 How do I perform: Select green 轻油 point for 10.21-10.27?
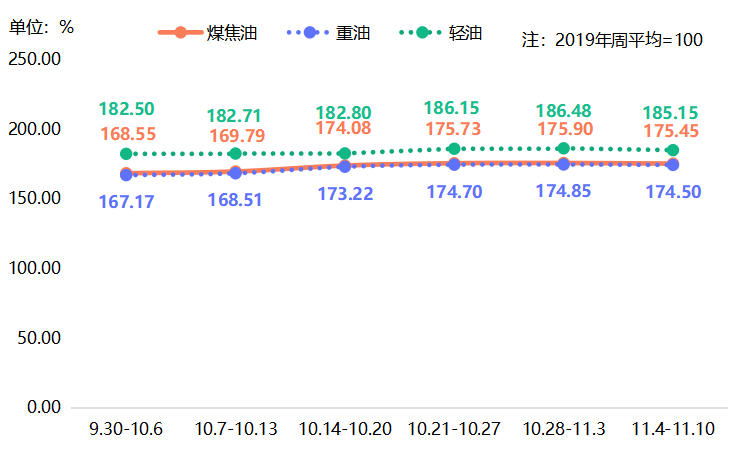click(454, 149)
